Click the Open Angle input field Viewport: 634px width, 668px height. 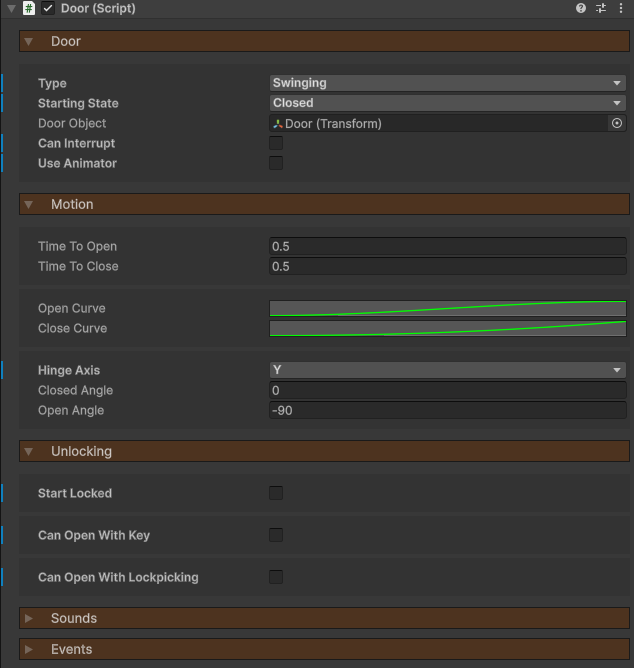(x=447, y=411)
